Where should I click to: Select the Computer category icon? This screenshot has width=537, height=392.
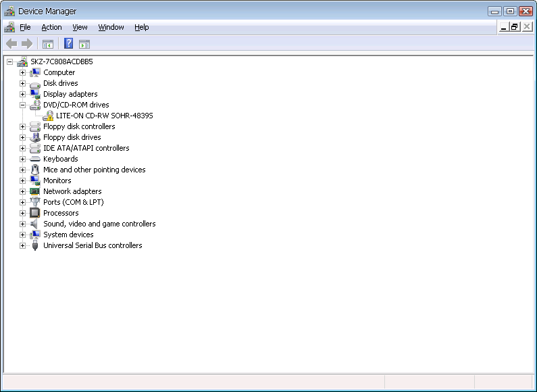point(35,72)
